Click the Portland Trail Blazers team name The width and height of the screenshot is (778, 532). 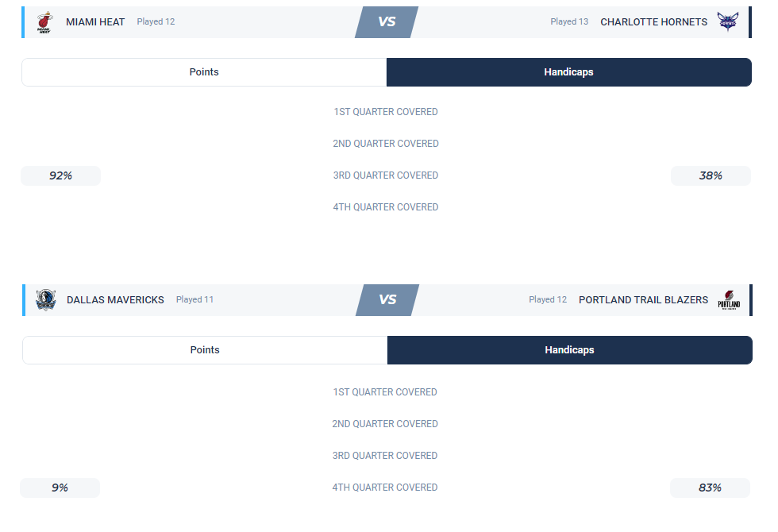click(643, 300)
